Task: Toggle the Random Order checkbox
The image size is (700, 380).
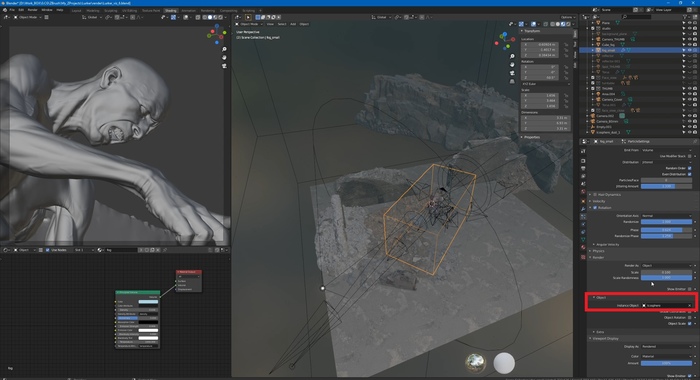Action: click(x=690, y=168)
